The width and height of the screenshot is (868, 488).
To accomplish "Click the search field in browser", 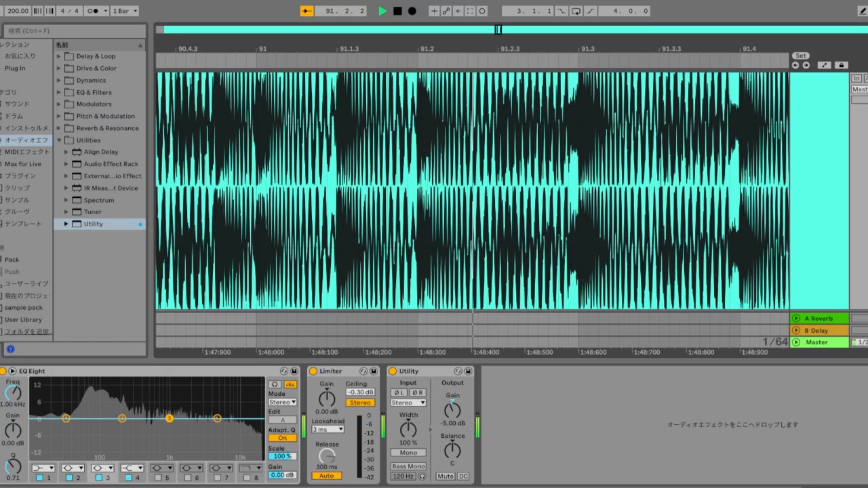I will pyautogui.click(x=75, y=30).
